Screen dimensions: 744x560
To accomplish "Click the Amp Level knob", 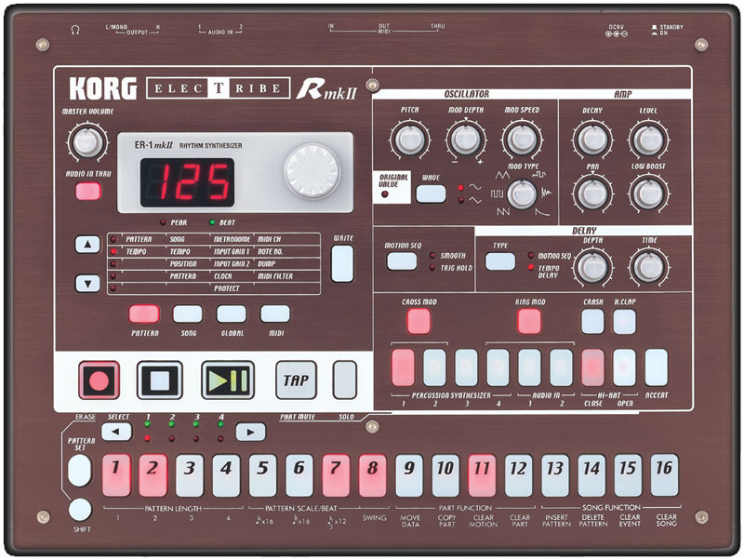I will click(x=648, y=140).
